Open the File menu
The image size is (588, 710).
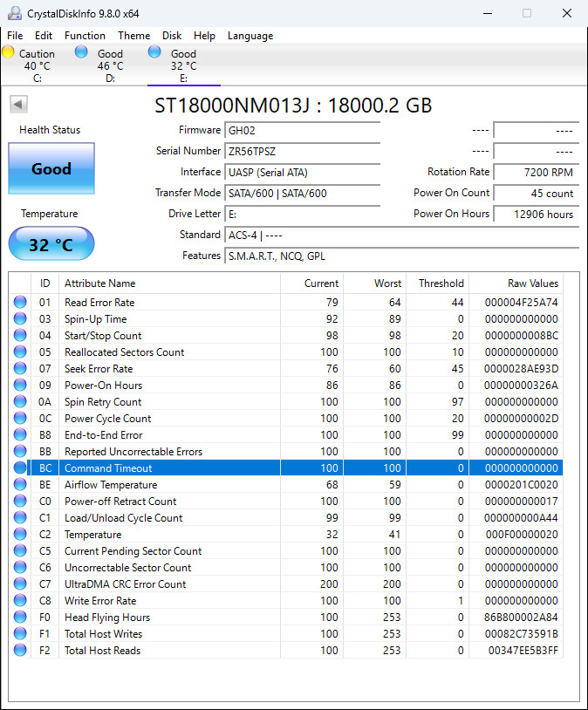(15, 35)
